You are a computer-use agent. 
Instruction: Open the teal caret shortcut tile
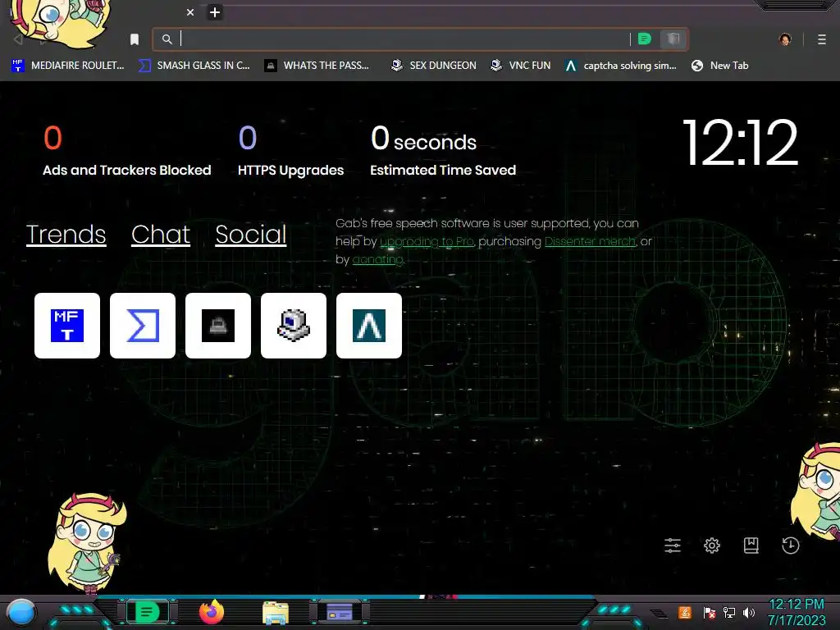click(369, 325)
